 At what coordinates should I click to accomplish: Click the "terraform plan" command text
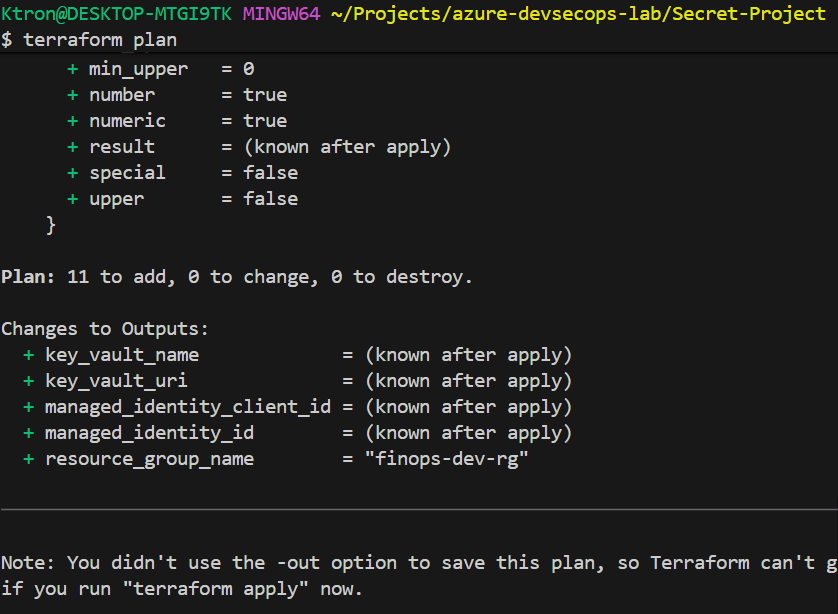tap(98, 40)
